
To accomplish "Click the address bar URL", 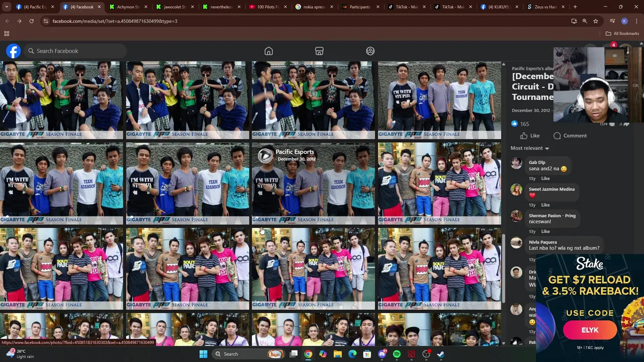I will pos(115,21).
